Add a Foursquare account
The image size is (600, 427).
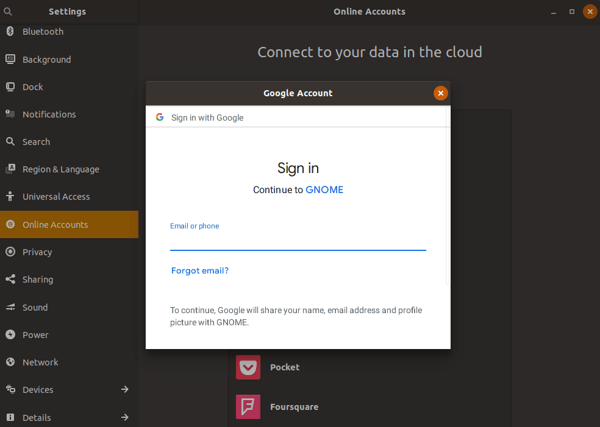tap(370, 407)
